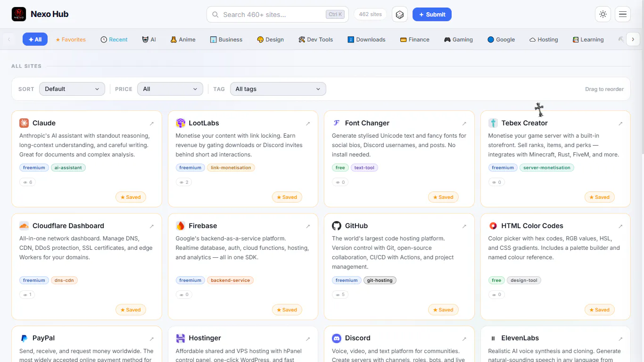Select the Anime category tab
The width and height of the screenshot is (644, 362).
[x=183, y=40]
